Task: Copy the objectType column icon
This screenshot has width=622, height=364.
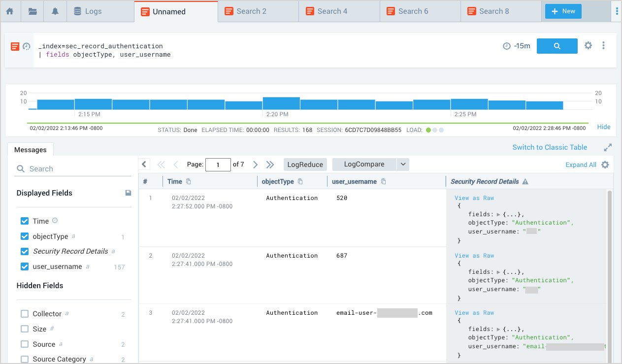Action: 300,182
